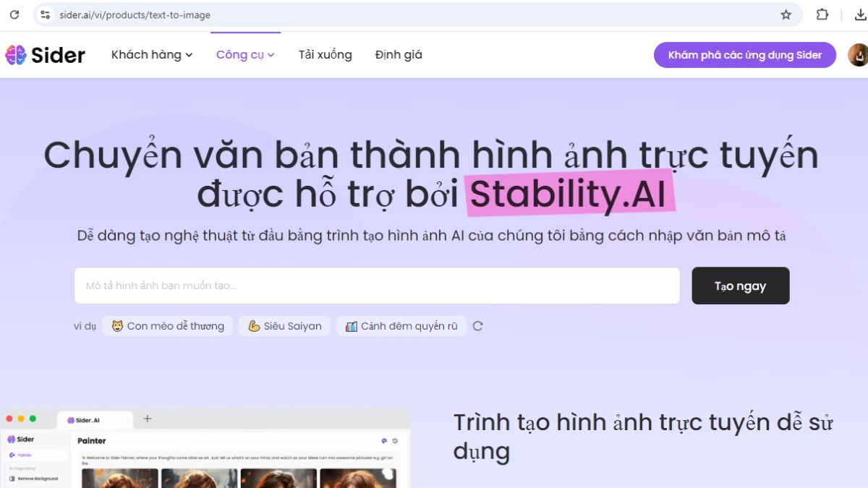Open the Định giá menu item

[x=399, y=54]
